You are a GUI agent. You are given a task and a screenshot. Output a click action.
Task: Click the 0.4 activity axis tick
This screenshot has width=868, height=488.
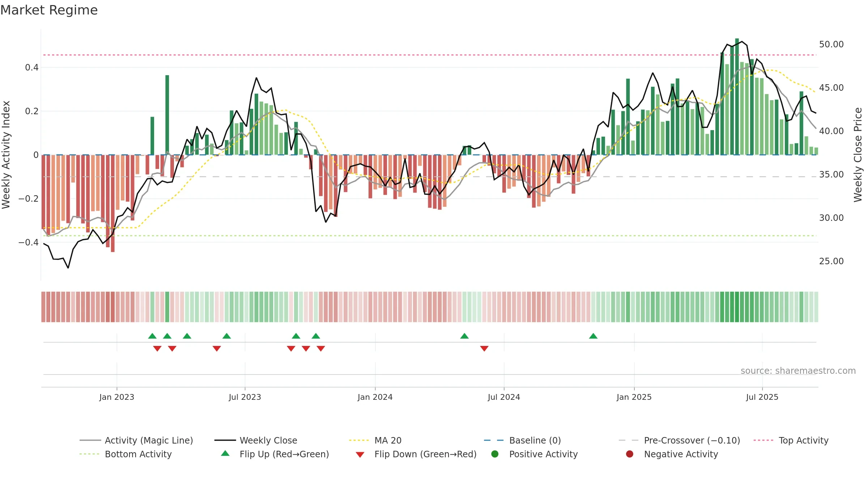coord(31,67)
